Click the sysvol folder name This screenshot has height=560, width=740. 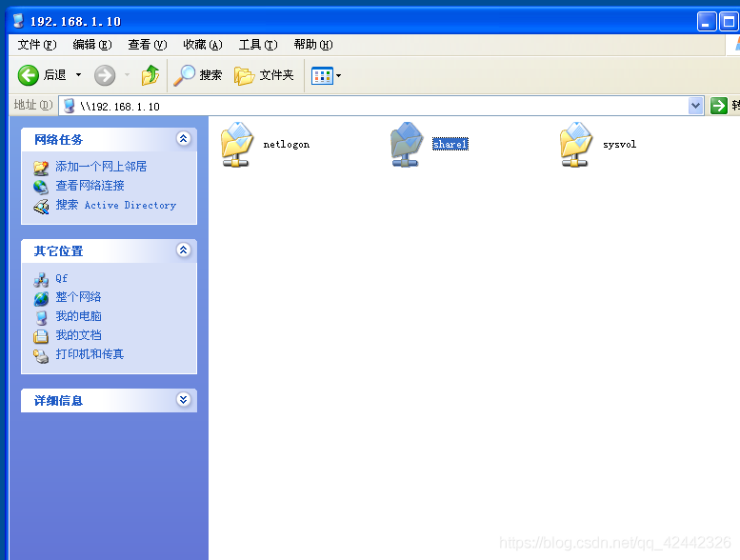pyautogui.click(x=620, y=145)
